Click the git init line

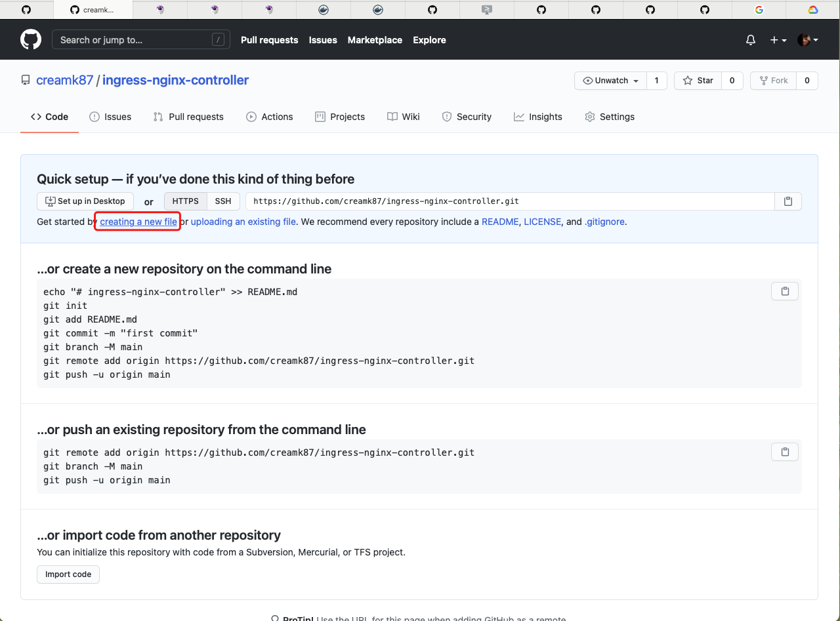click(66, 306)
